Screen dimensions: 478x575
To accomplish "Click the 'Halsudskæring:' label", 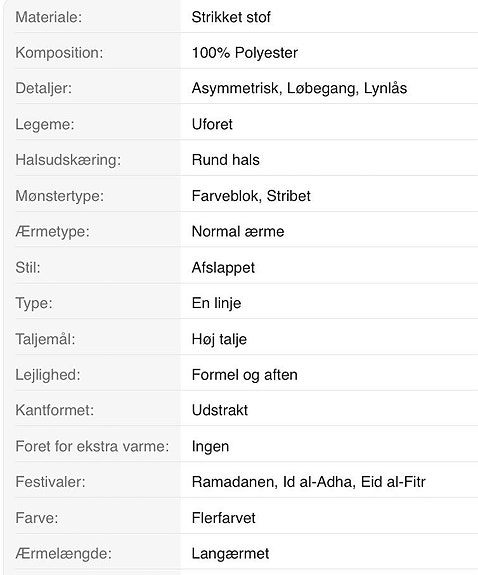I will point(68,160).
